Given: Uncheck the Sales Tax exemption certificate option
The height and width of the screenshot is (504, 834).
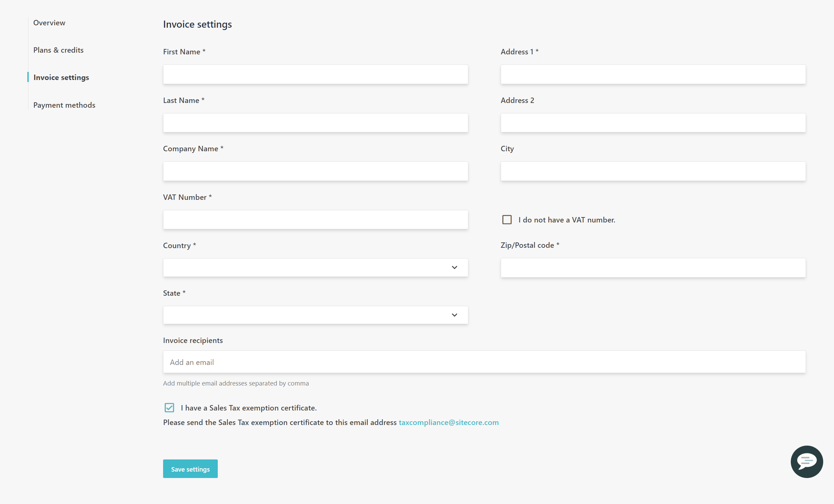Looking at the screenshot, I should 169,408.
